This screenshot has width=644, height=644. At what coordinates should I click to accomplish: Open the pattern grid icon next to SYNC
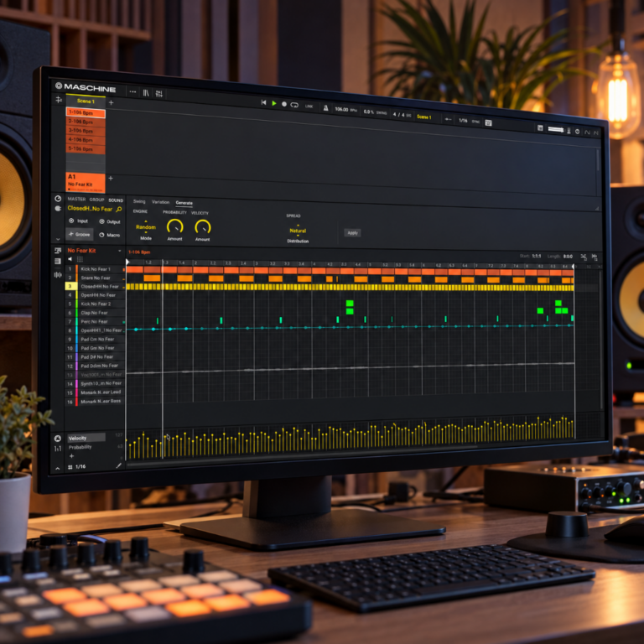(488, 122)
